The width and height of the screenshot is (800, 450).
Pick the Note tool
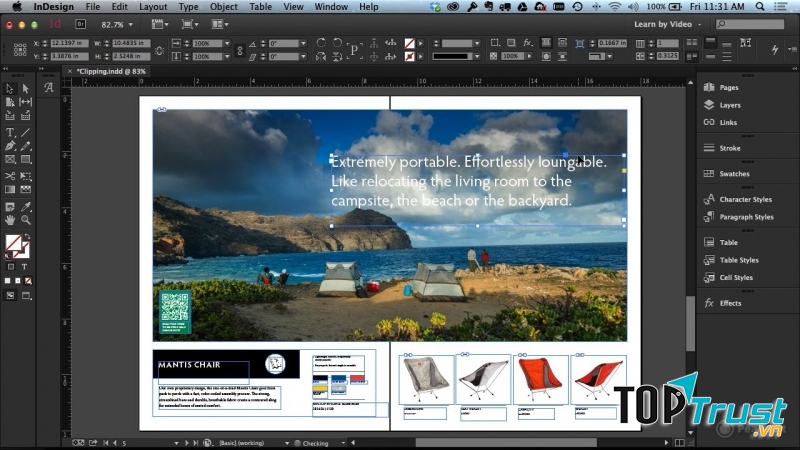click(x=10, y=207)
